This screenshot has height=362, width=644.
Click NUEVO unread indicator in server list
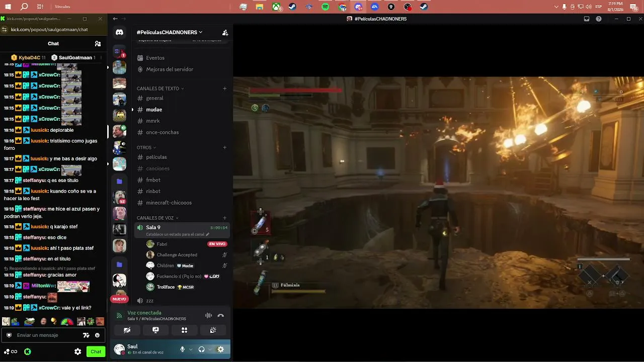[x=119, y=299]
